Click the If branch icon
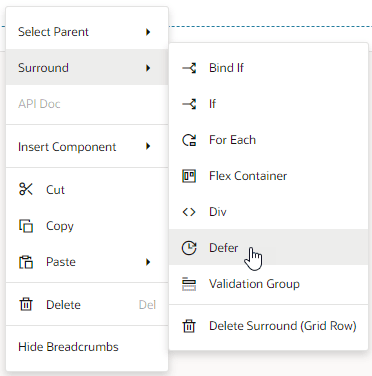372x376 pixels. click(189, 104)
